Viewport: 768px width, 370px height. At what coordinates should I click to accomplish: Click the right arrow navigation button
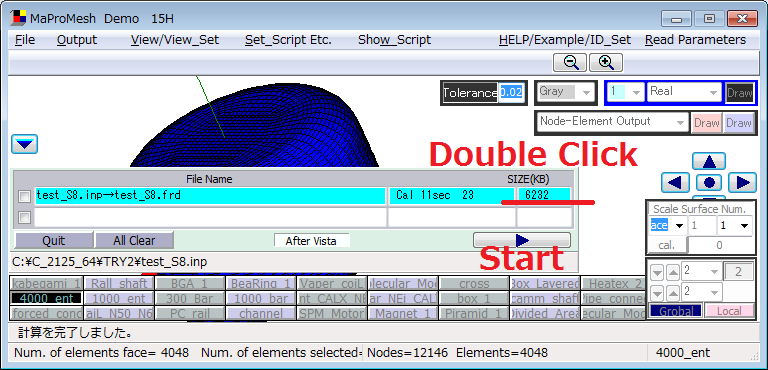coord(742,183)
